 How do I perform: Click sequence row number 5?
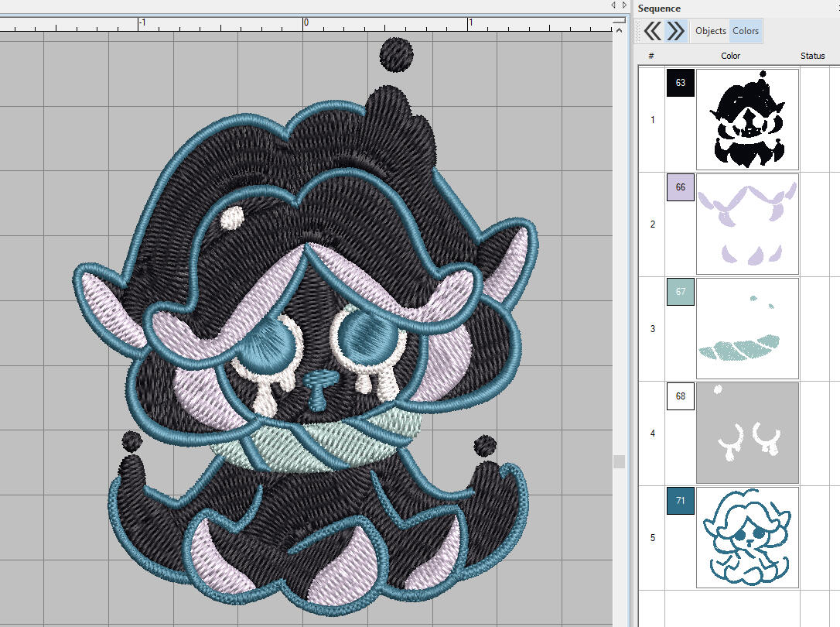652,537
